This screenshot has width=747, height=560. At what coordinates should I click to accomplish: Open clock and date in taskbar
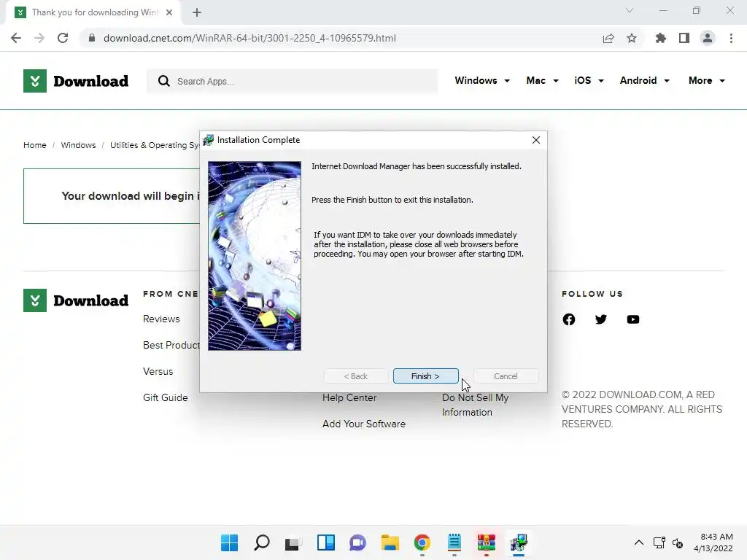point(713,542)
